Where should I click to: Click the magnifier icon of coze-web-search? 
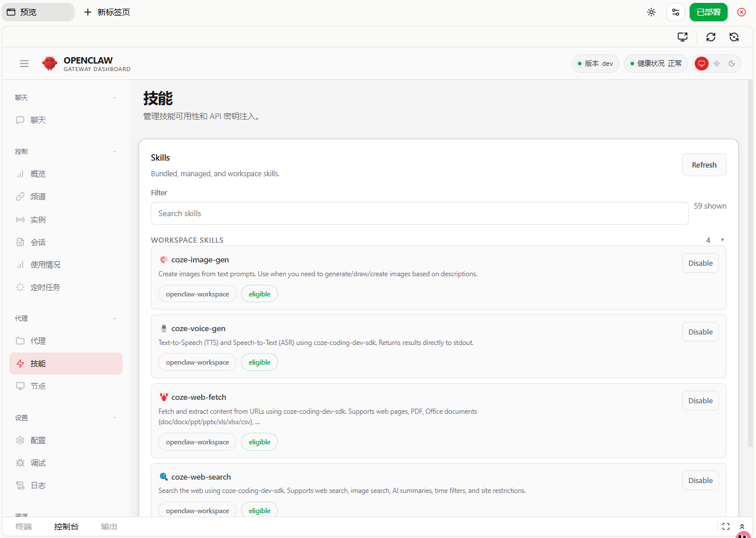point(164,477)
